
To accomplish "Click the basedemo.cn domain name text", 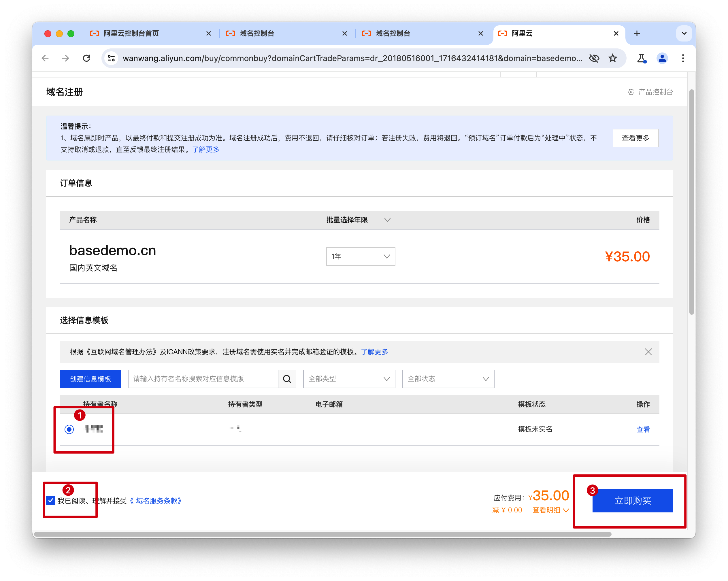I will click(x=112, y=250).
